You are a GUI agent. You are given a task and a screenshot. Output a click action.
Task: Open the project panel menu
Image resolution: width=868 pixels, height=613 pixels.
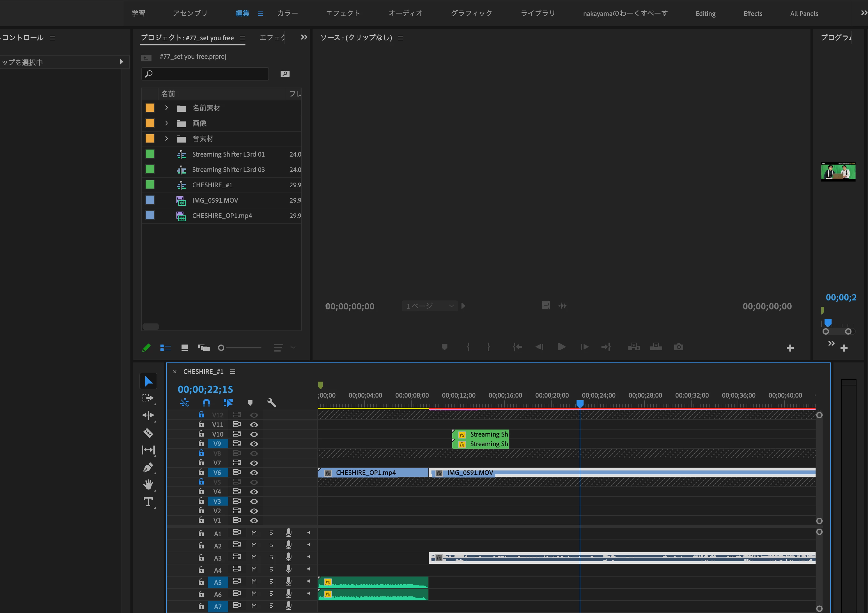[x=242, y=38]
